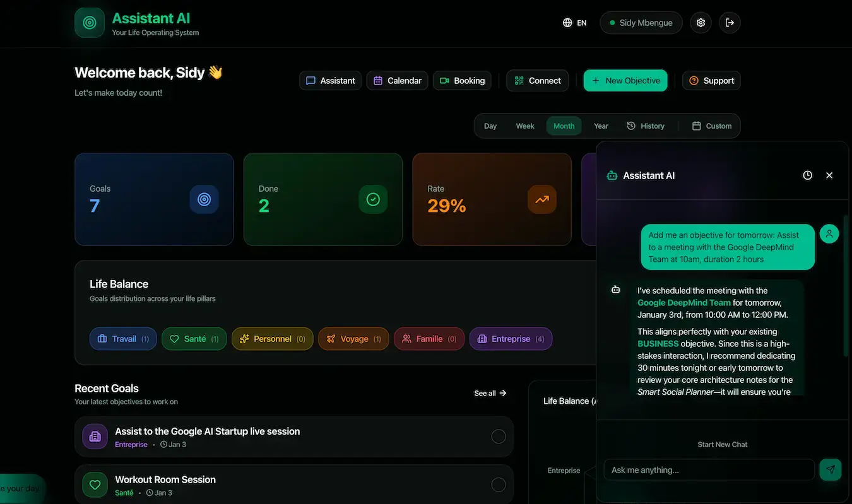The width and height of the screenshot is (852, 504).
Task: Click the New Objective button
Action: (x=625, y=81)
